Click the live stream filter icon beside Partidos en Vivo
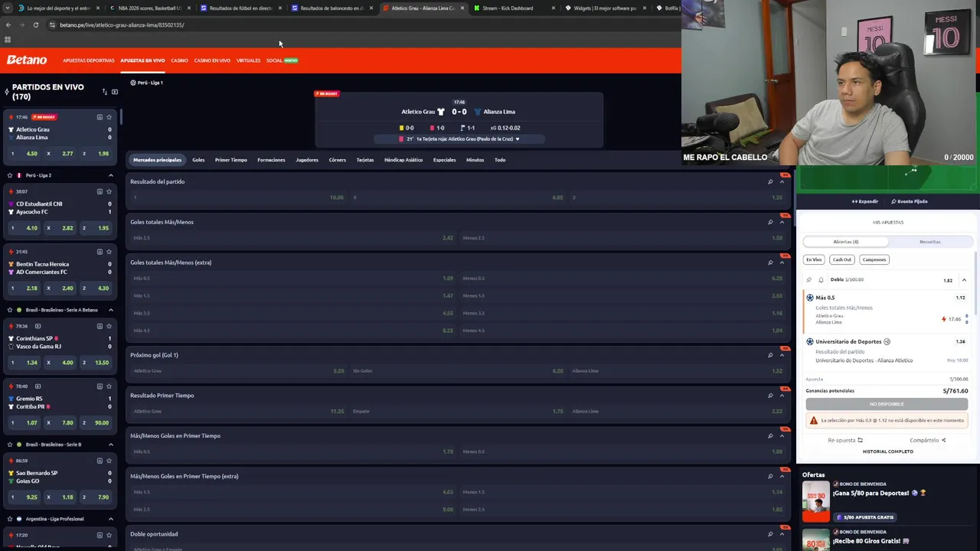Screen dimensions: 980x551 [115, 92]
